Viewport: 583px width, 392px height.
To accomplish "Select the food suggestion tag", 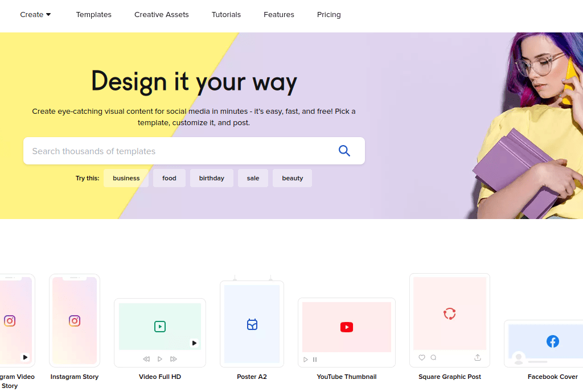I will [x=169, y=178].
